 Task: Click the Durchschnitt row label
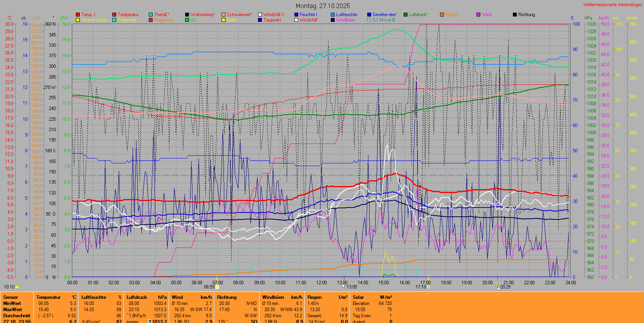17,316
